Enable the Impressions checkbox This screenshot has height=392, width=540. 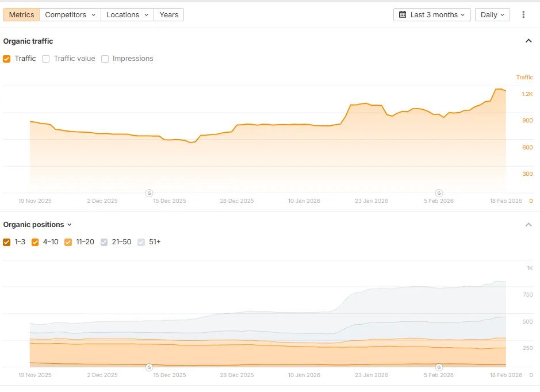click(x=105, y=59)
